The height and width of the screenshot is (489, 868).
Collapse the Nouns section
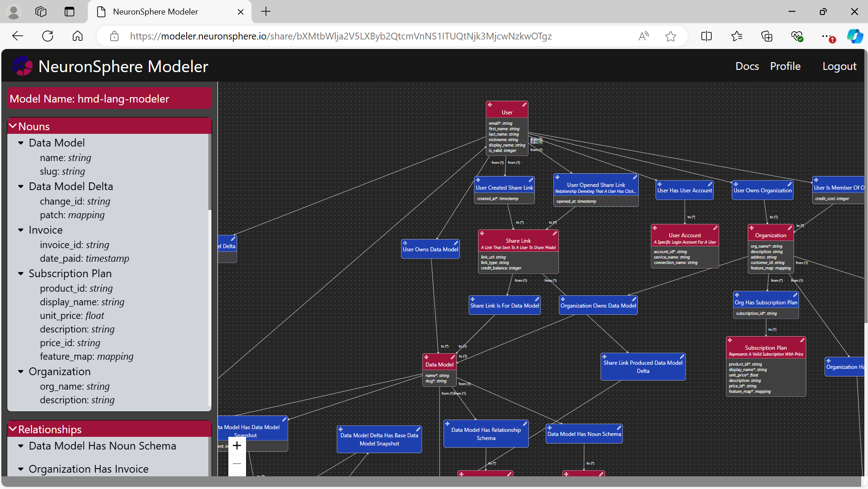[x=13, y=126]
